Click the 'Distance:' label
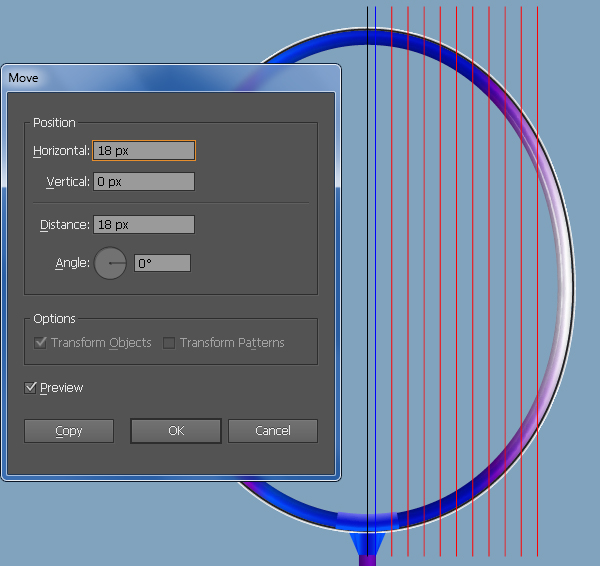Screen dimensions: 600x566 coord(65,225)
